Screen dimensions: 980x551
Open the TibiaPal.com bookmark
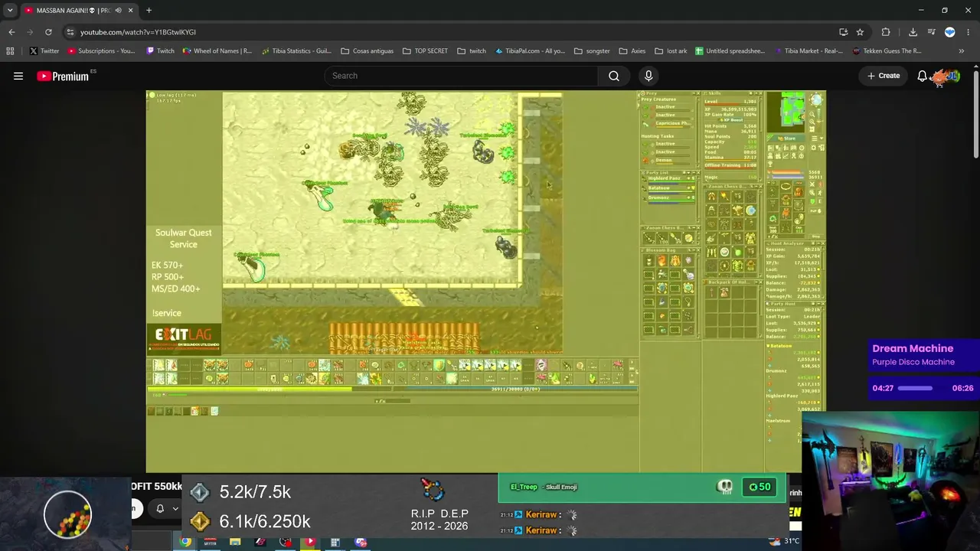point(530,51)
